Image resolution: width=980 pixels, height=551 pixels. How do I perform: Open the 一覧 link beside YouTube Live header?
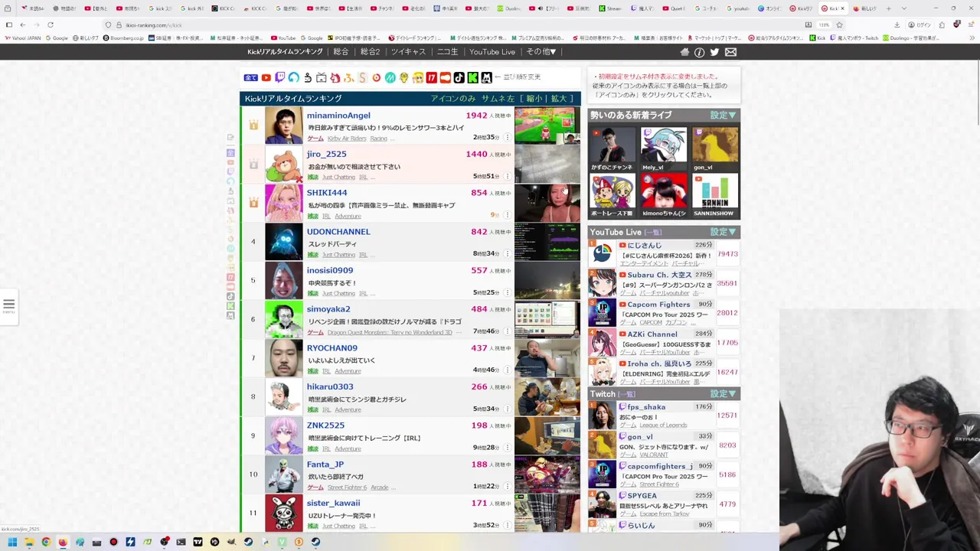(x=653, y=233)
